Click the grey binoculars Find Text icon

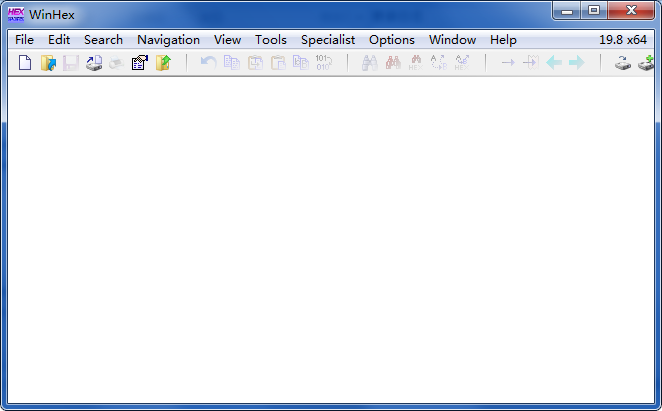coord(370,63)
